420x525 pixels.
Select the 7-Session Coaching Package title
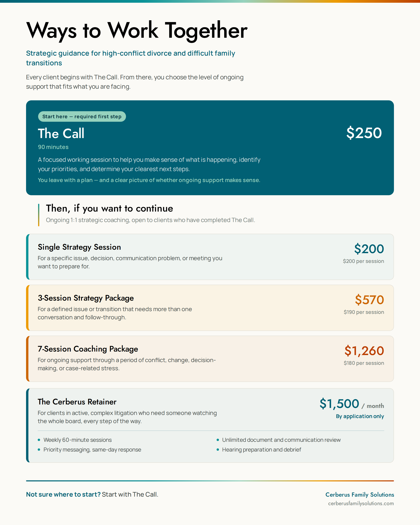[x=88, y=349]
